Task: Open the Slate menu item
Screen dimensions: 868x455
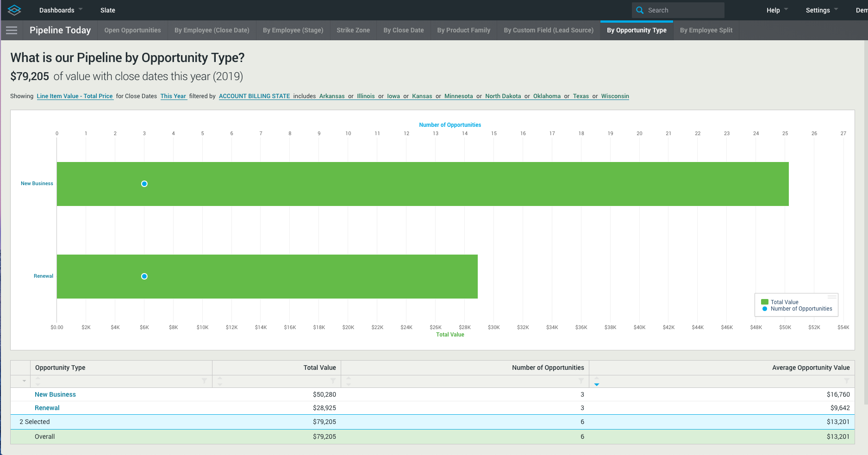Action: pyautogui.click(x=108, y=10)
